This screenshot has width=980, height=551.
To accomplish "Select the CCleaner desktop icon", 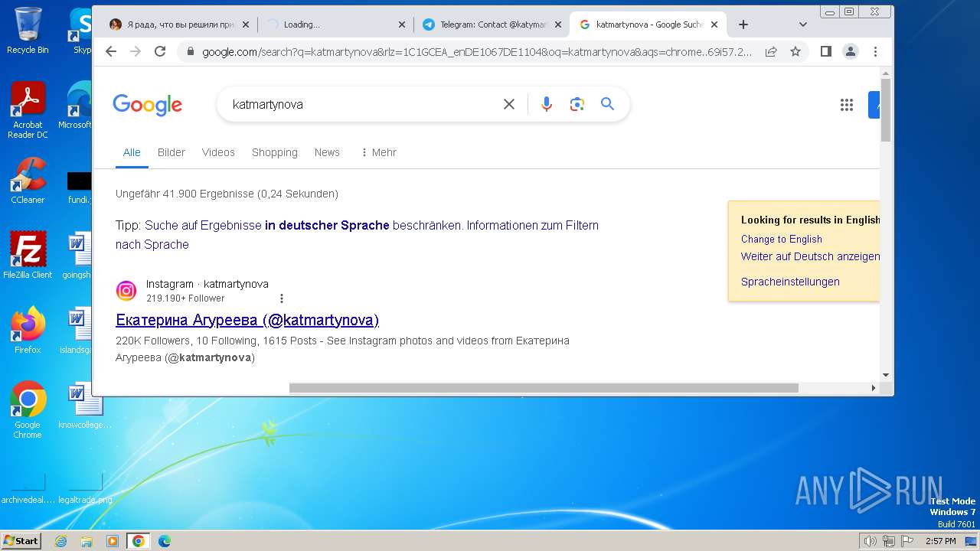I will point(28,181).
